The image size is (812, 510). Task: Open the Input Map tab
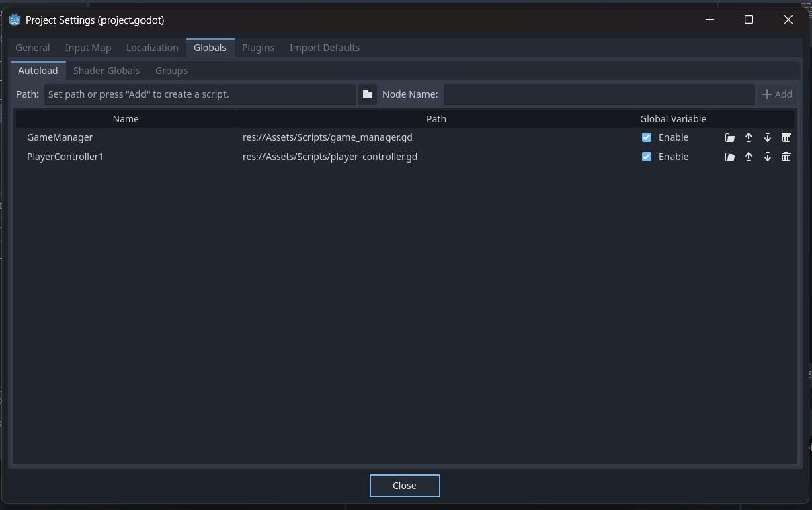coord(88,48)
